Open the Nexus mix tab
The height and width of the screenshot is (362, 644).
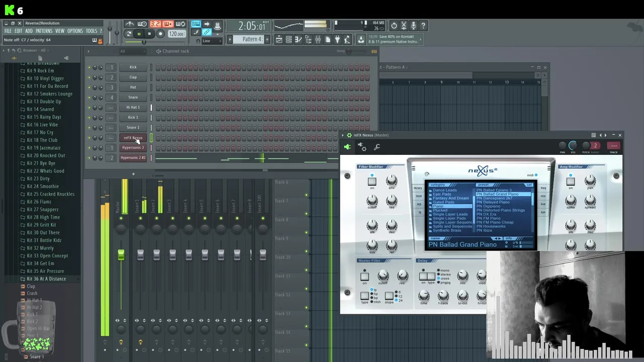click(543, 196)
